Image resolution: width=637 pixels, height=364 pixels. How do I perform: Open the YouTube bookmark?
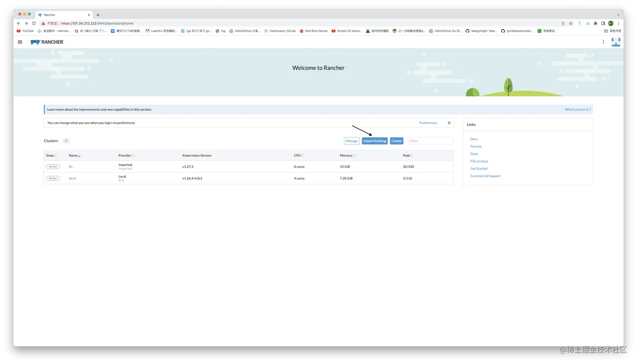coord(25,31)
